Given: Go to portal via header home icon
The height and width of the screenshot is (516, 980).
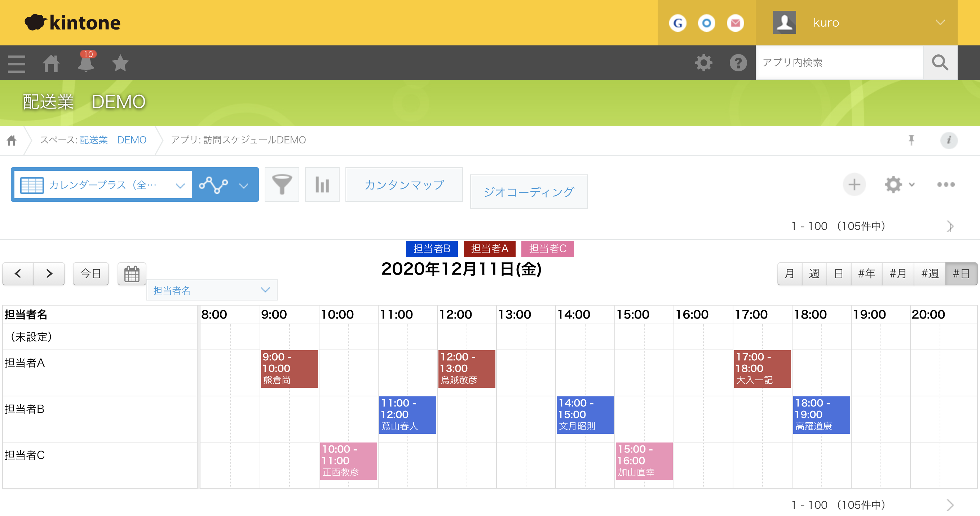Looking at the screenshot, I should (x=51, y=63).
